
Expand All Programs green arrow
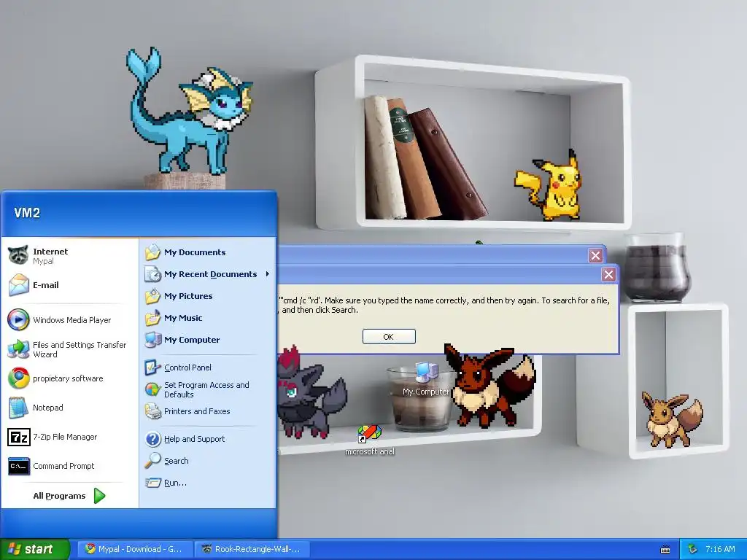[x=99, y=496]
